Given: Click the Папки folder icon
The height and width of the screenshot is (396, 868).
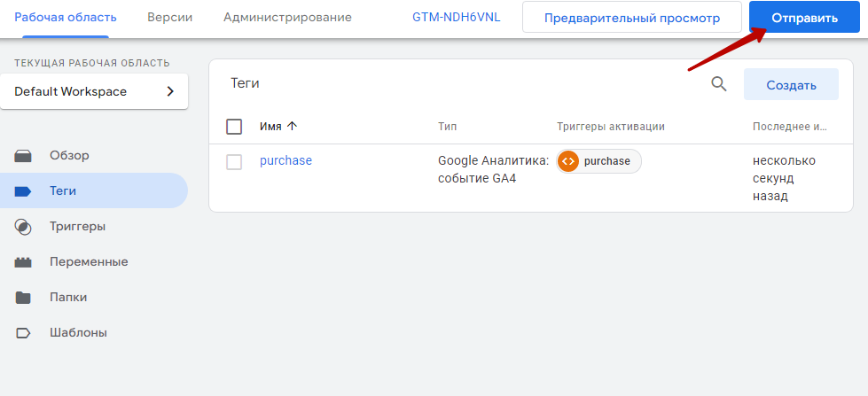Looking at the screenshot, I should pos(23,298).
